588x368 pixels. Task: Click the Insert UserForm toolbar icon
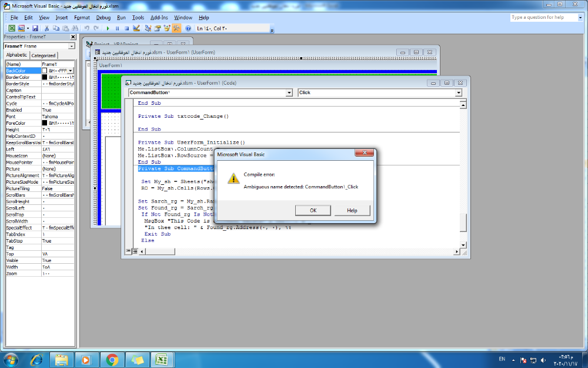21,28
